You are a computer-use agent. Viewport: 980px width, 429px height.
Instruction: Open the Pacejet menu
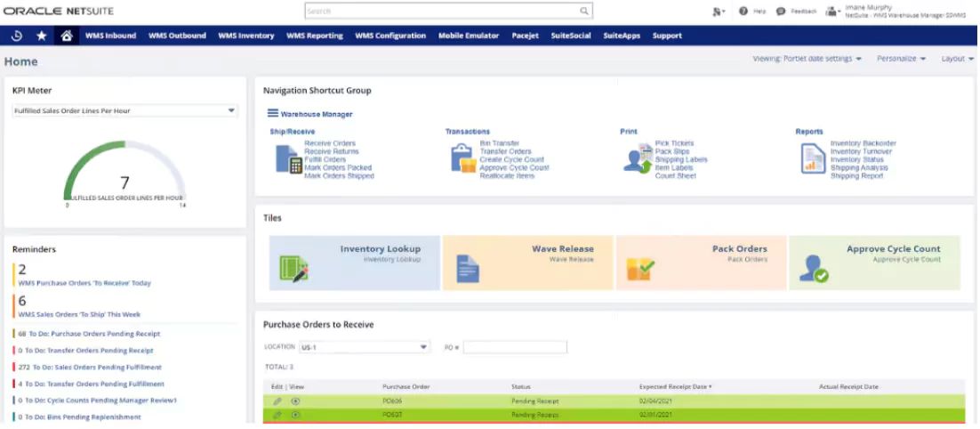[525, 36]
